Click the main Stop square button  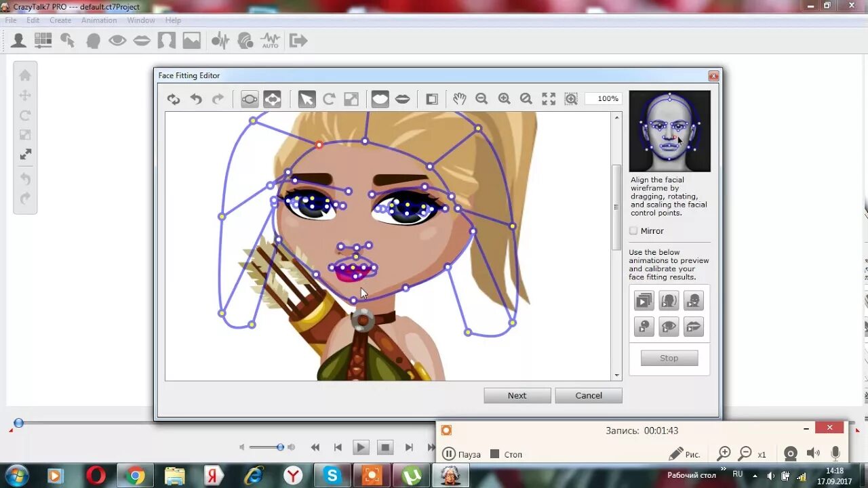point(385,447)
